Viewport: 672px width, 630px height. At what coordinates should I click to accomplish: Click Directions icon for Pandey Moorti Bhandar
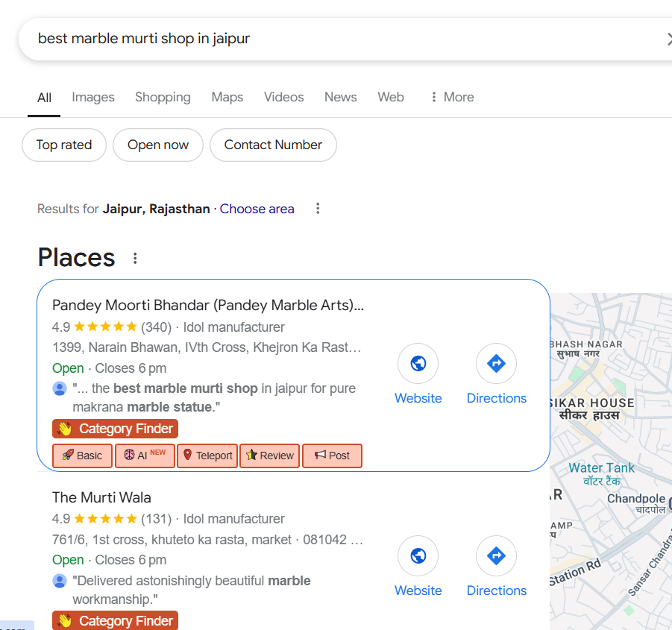click(496, 364)
